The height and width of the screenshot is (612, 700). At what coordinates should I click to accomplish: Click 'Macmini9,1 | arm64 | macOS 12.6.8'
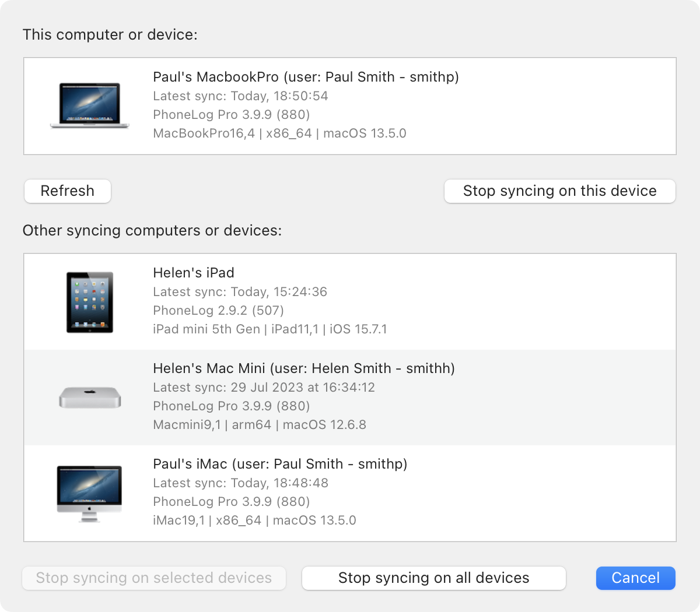[260, 425]
